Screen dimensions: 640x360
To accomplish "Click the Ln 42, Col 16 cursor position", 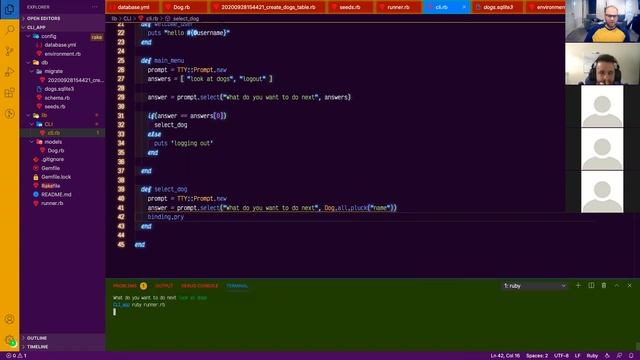I will click(x=505, y=356).
